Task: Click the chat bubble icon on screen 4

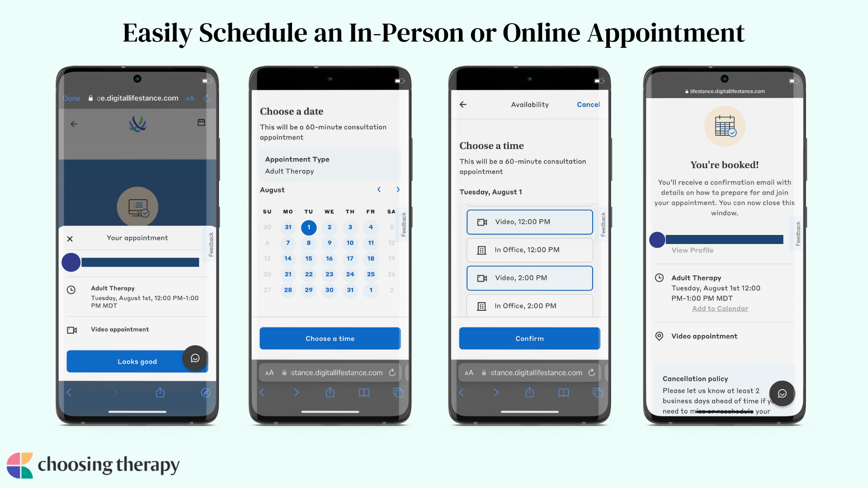Action: [783, 393]
